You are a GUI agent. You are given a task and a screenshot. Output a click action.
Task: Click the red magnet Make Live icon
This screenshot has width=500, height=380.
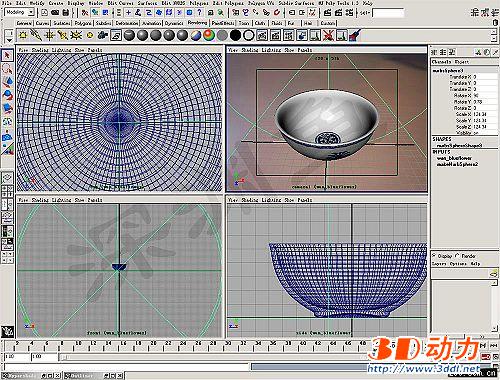276,13
